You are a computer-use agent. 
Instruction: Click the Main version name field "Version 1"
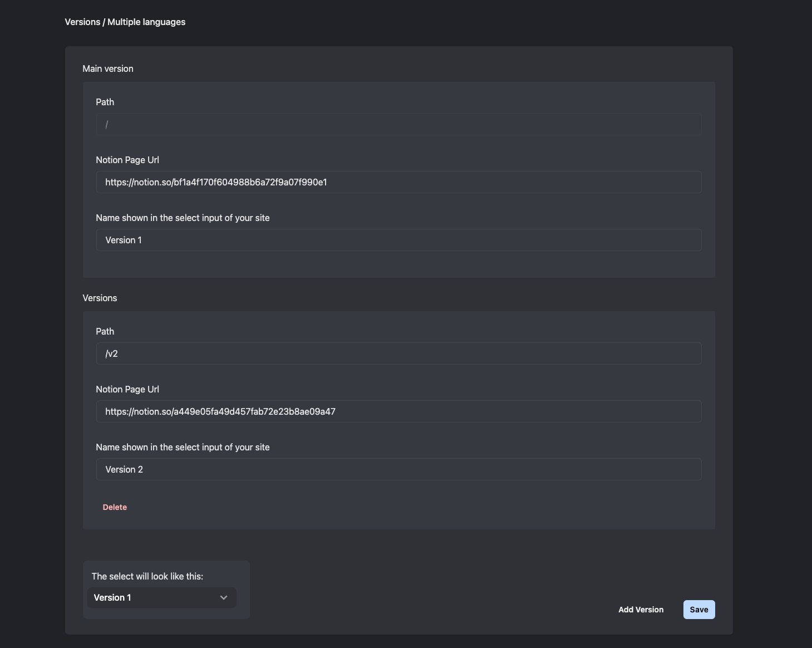tap(398, 240)
